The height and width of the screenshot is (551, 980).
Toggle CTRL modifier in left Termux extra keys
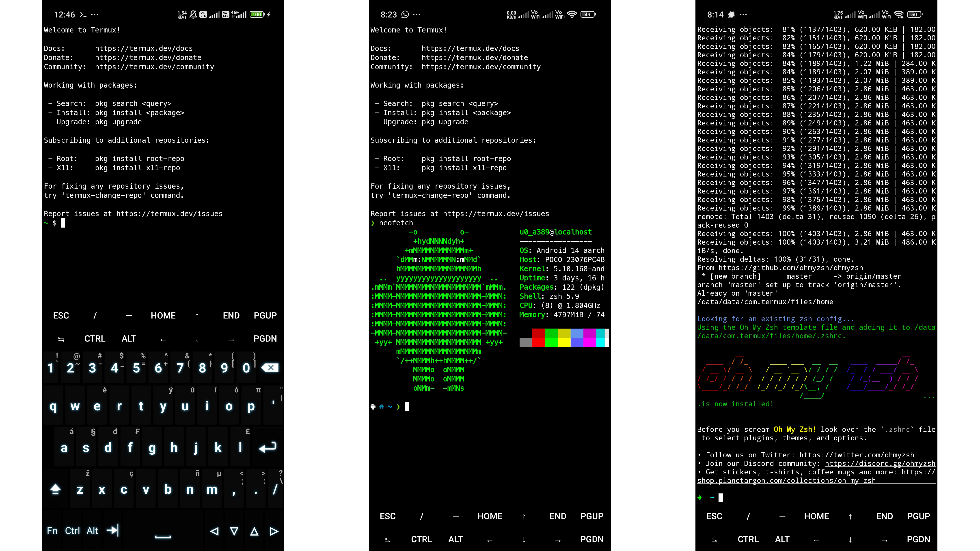click(95, 339)
